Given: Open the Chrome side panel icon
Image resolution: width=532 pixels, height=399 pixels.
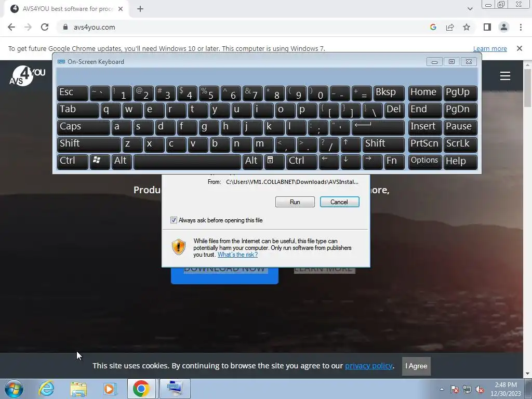Looking at the screenshot, I should (487, 27).
